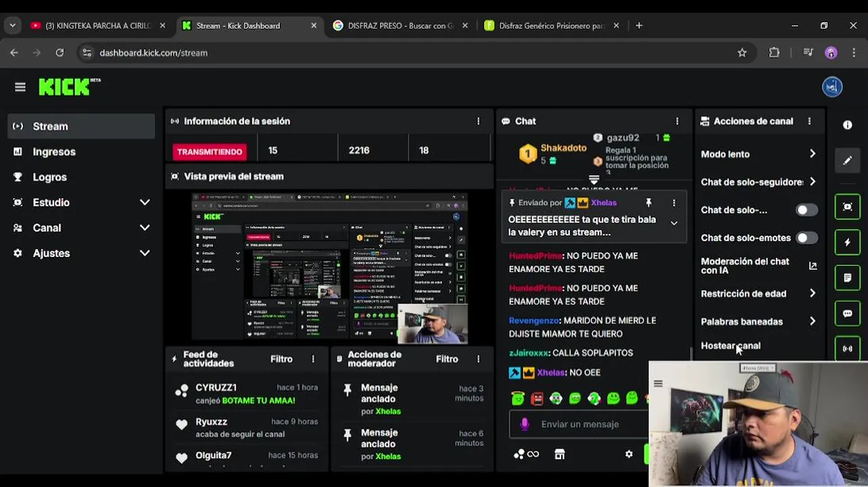Open the shop store icon below chat
This screenshot has height=487, width=868.
pyautogui.click(x=560, y=455)
